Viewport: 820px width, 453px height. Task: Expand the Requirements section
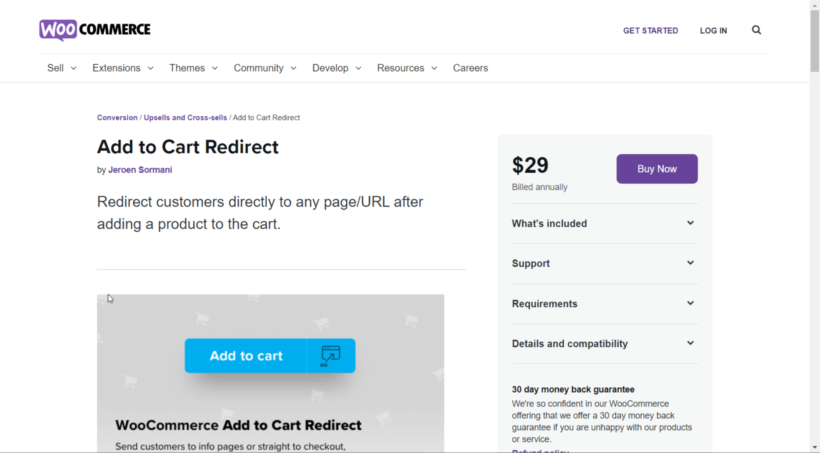[x=605, y=304]
